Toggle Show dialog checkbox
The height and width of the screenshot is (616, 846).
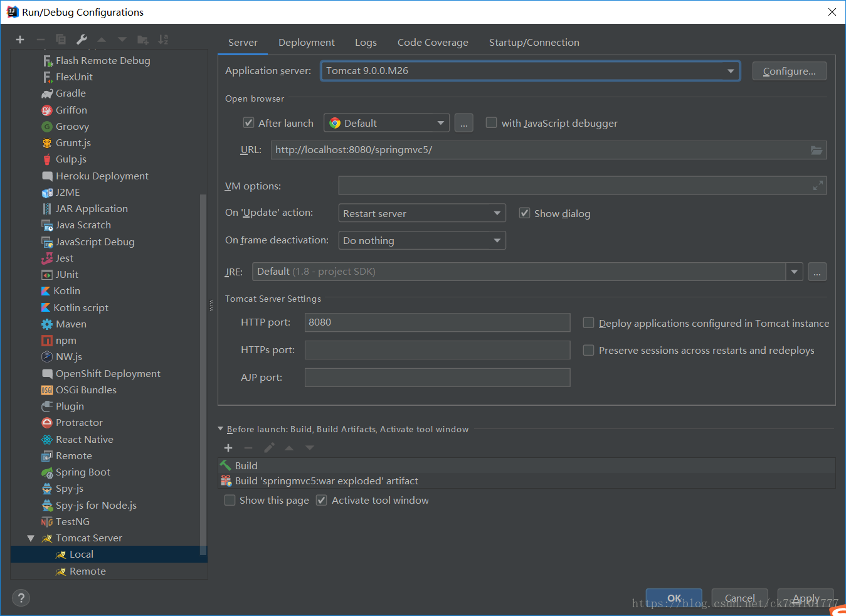pyautogui.click(x=524, y=213)
